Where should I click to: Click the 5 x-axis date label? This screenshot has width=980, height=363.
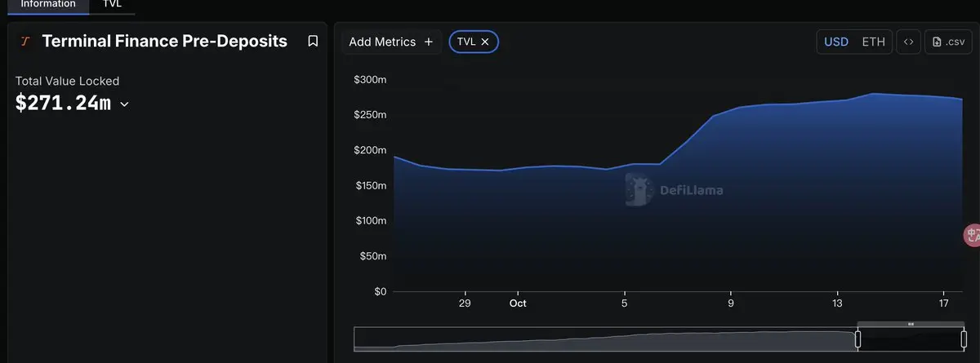pos(625,303)
